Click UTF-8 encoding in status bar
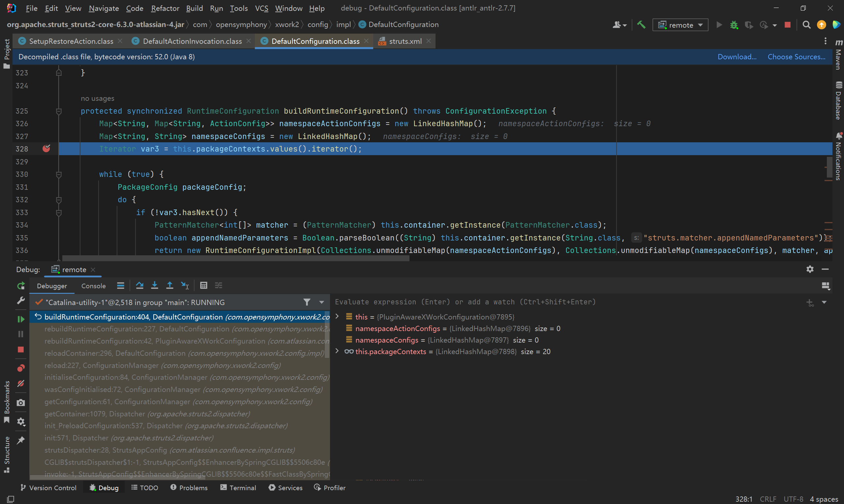844x504 pixels. [793, 499]
